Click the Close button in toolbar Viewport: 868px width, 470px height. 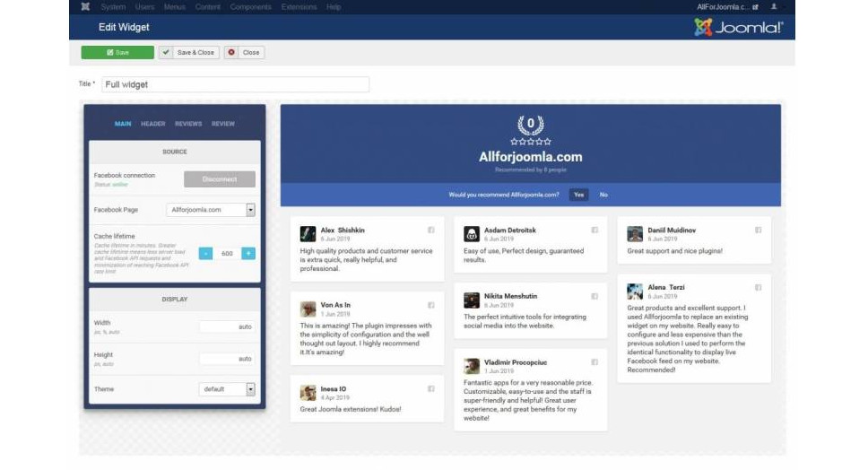click(x=244, y=53)
